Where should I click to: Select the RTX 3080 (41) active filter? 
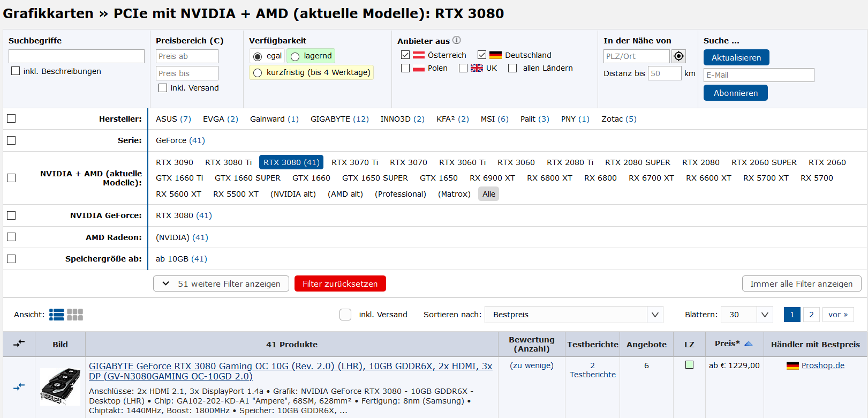coord(291,162)
